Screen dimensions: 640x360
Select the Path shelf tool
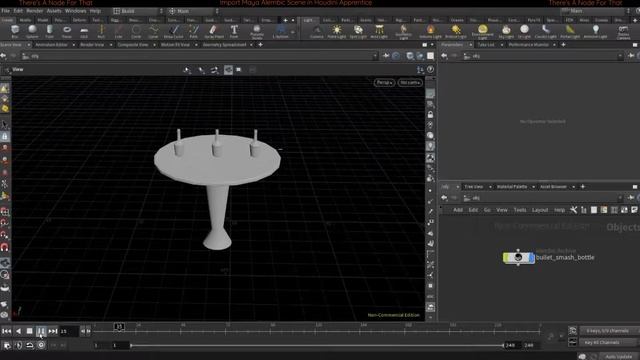193,31
